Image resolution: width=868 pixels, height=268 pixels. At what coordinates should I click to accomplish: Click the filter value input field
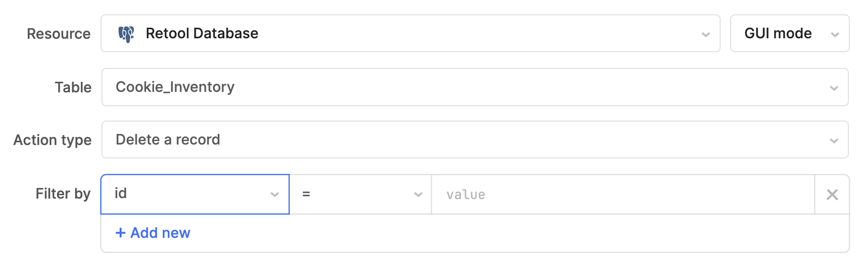623,194
